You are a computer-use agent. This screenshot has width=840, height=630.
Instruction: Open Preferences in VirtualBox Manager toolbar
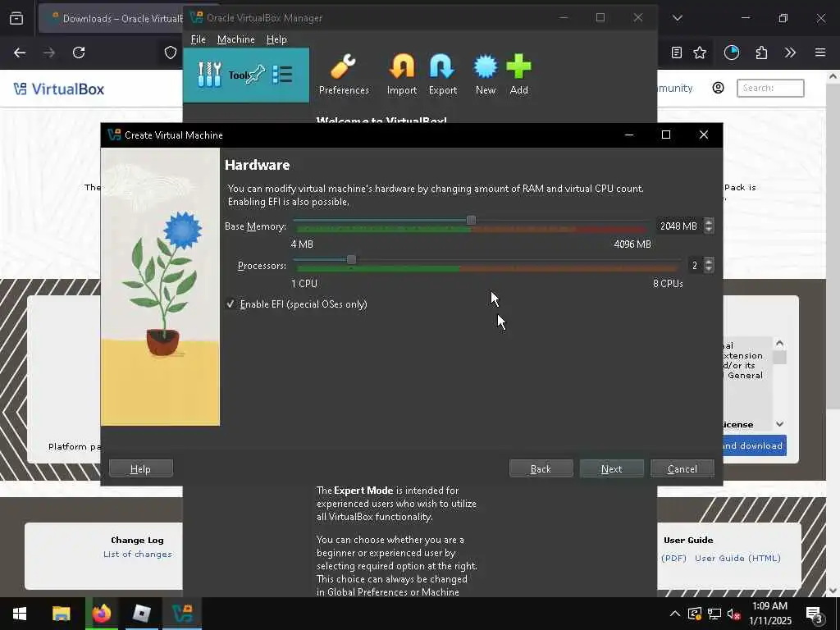344,75
